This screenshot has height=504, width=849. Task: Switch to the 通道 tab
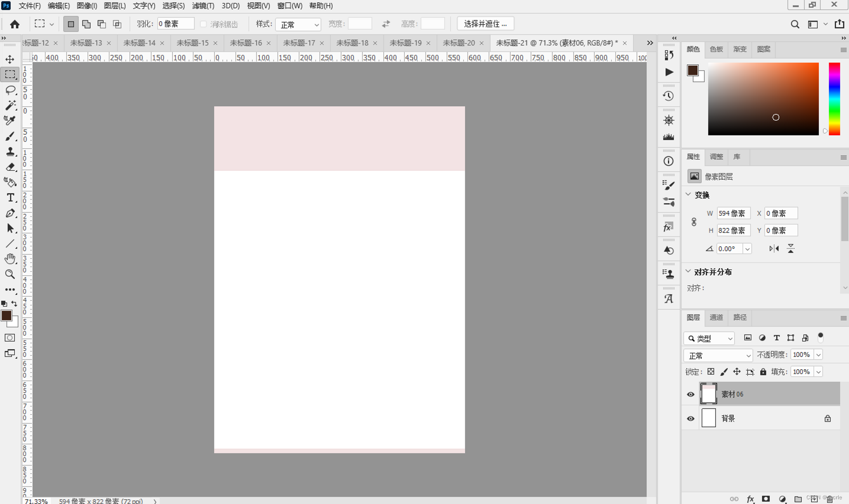[x=716, y=317]
